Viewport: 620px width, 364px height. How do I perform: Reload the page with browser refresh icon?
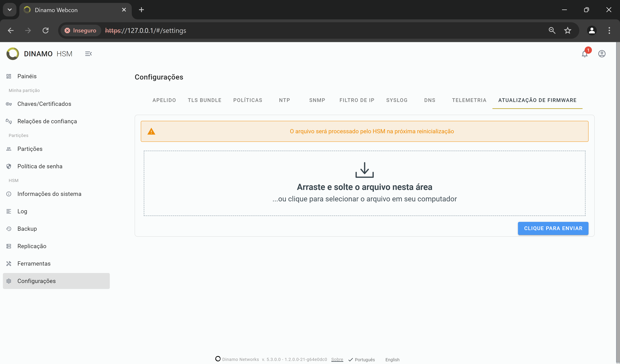[46, 30]
